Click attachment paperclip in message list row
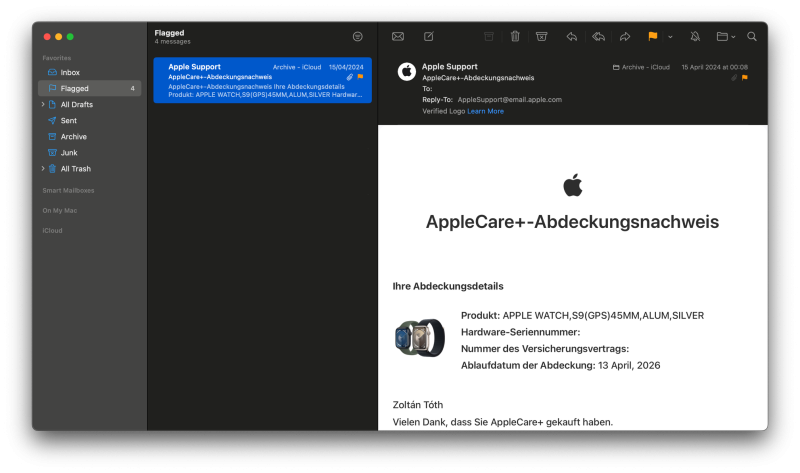Viewport: 800px width, 473px height. 349,77
